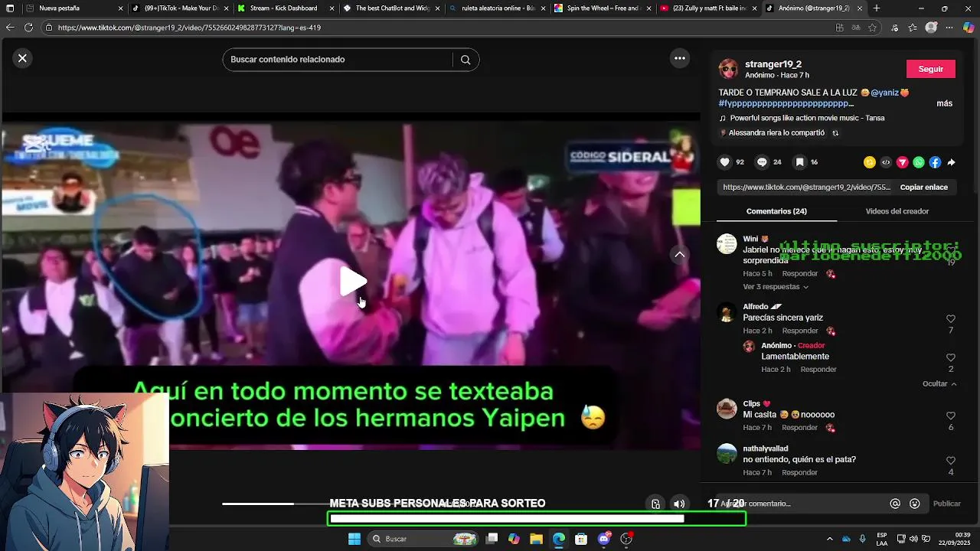Click the taskbar Buscar search box
Image resolution: width=980 pixels, height=551 pixels.
point(423,539)
